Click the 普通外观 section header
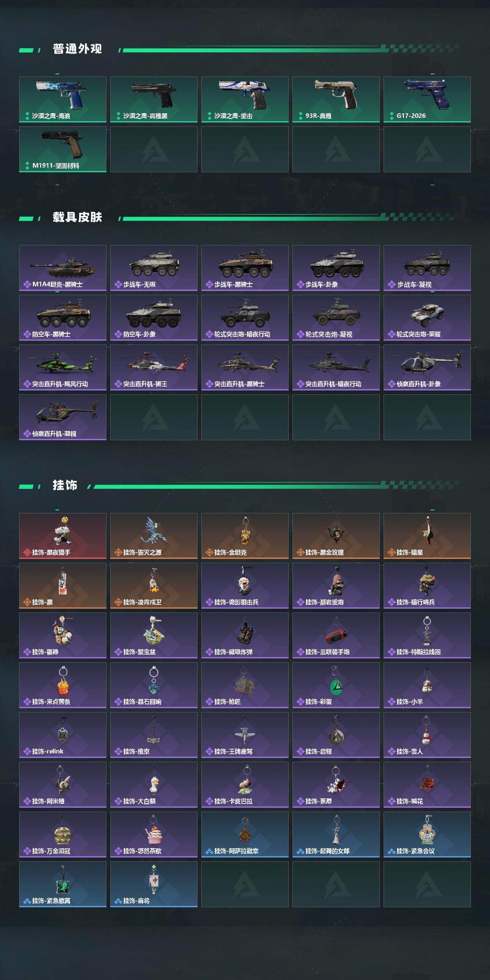The height and width of the screenshot is (980, 490). point(77,49)
